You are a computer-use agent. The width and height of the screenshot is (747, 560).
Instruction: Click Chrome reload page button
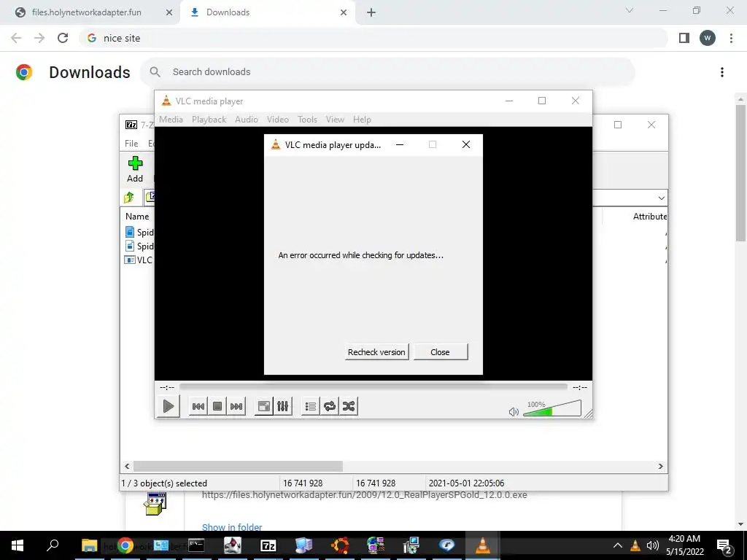coord(63,38)
